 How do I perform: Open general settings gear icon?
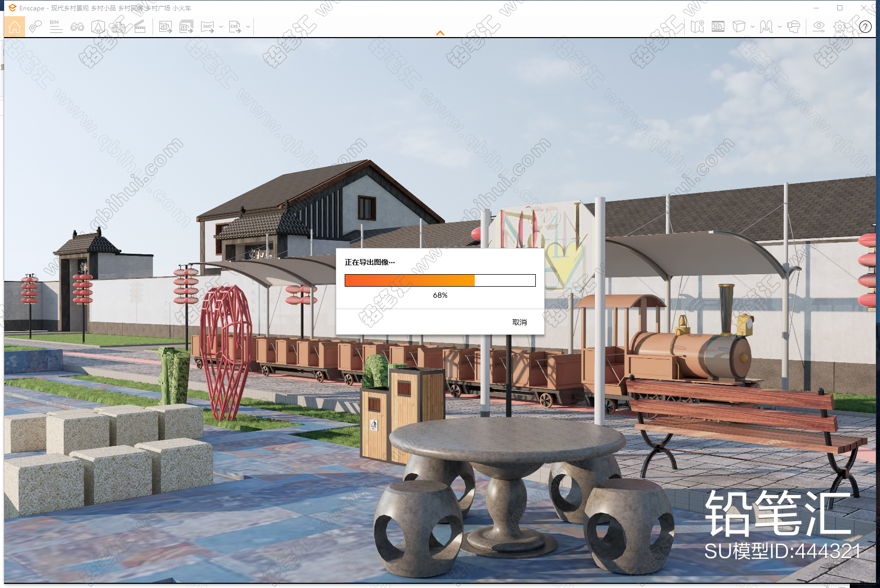[840, 27]
